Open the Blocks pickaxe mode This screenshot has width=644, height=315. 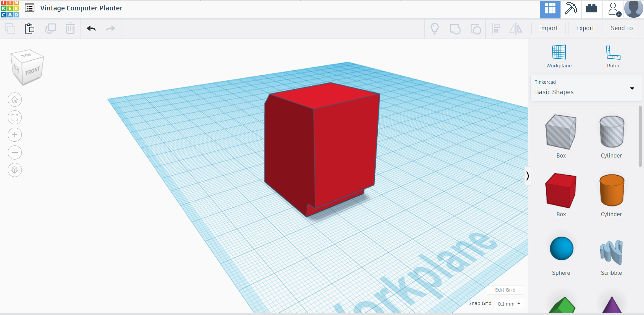571,9
